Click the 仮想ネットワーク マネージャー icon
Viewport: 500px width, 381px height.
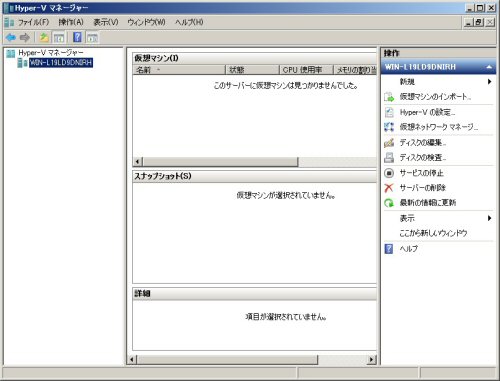(389, 127)
